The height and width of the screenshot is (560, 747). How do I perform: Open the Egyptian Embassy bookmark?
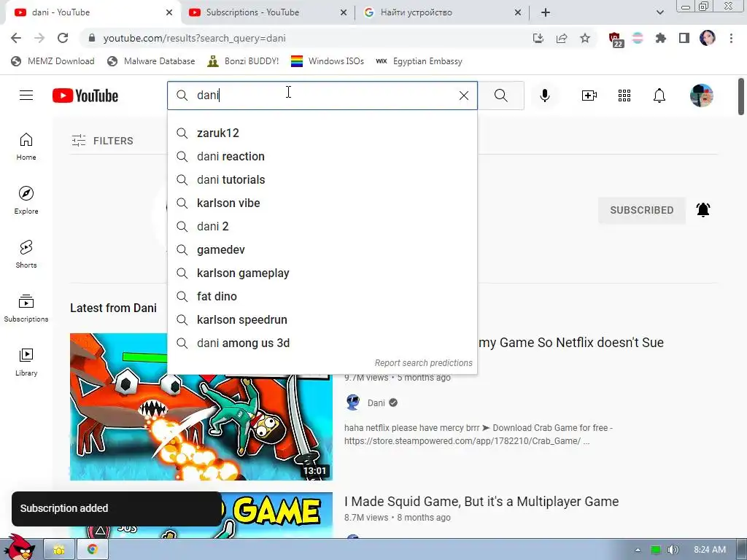(419, 61)
